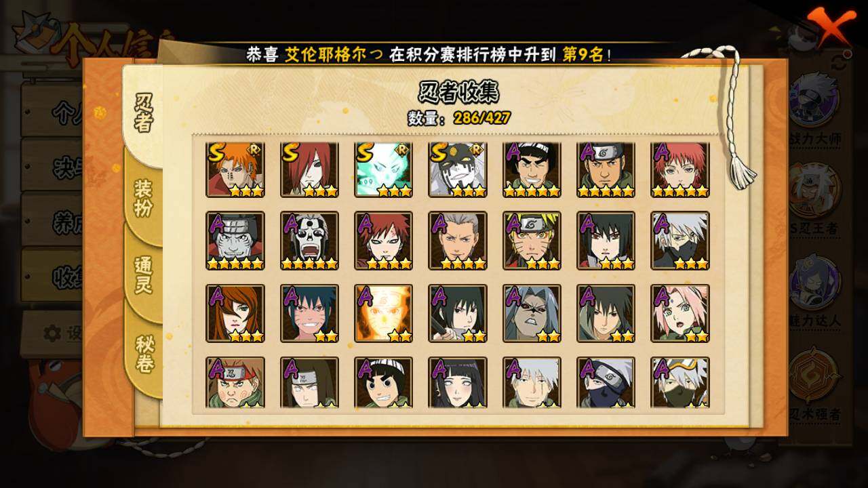Viewport: 868px width, 488px height.
Task: Switch to the 忍者 tab
Action: tap(143, 112)
